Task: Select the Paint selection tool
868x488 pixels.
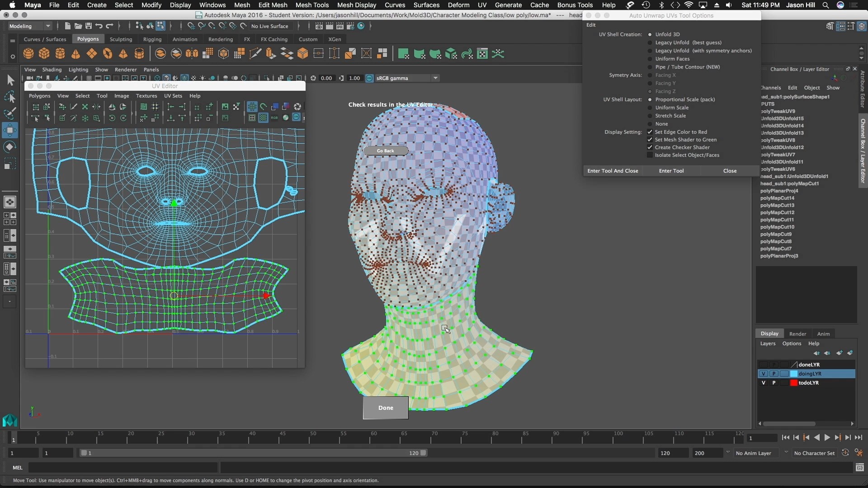Action: (10, 113)
